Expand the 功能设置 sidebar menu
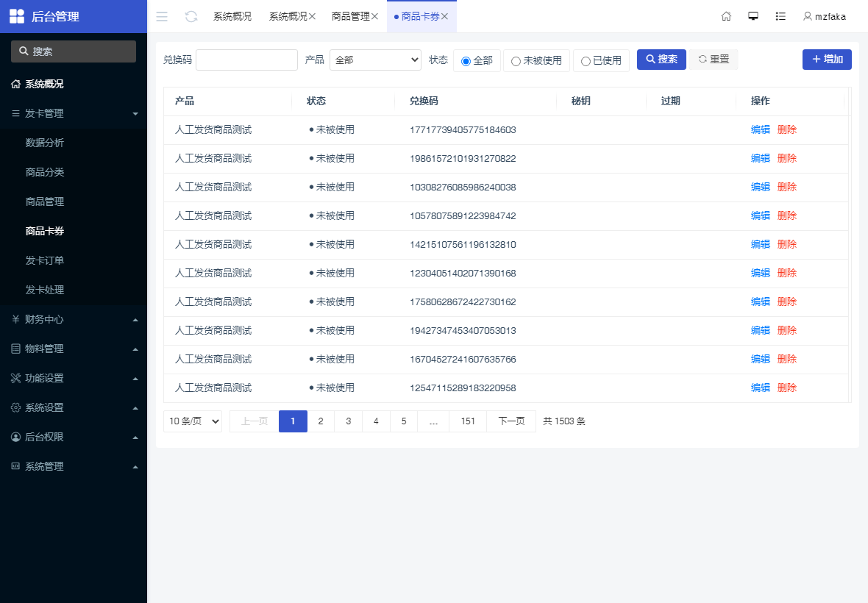This screenshot has height=603, width=868. (74, 378)
